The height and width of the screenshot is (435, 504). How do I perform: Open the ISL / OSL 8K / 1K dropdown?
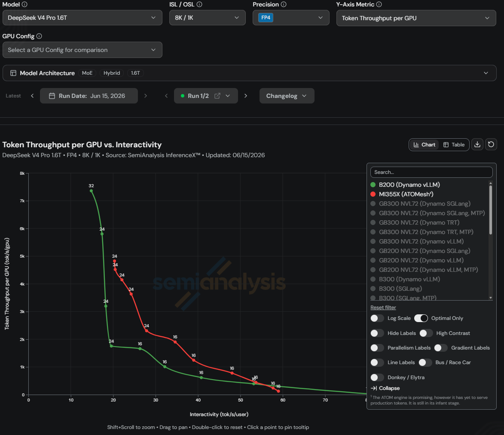(208, 18)
